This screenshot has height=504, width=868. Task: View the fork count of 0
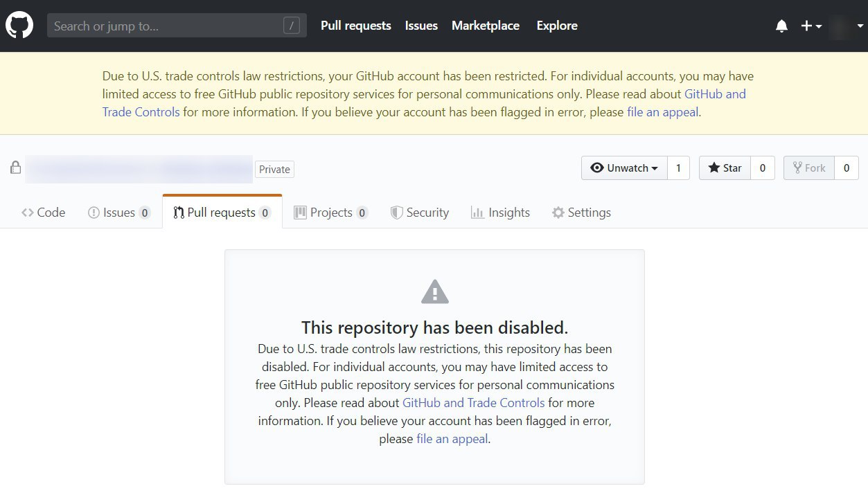point(847,168)
